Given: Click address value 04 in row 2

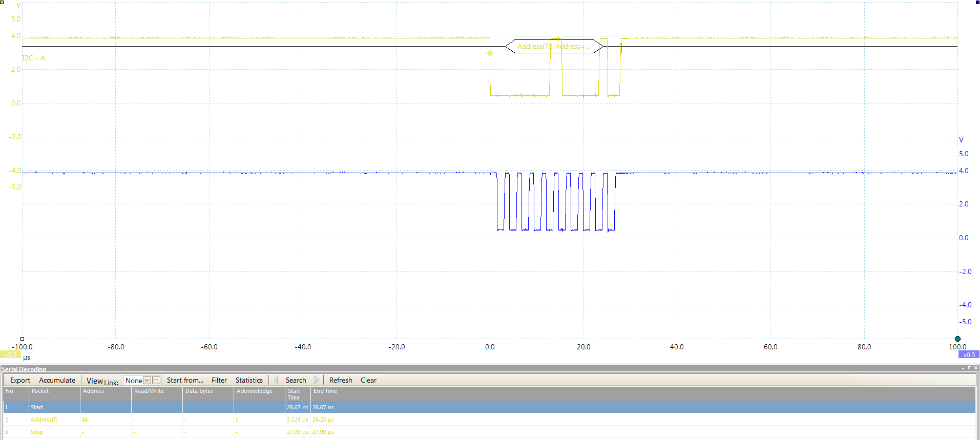Looking at the screenshot, I should (x=85, y=420).
